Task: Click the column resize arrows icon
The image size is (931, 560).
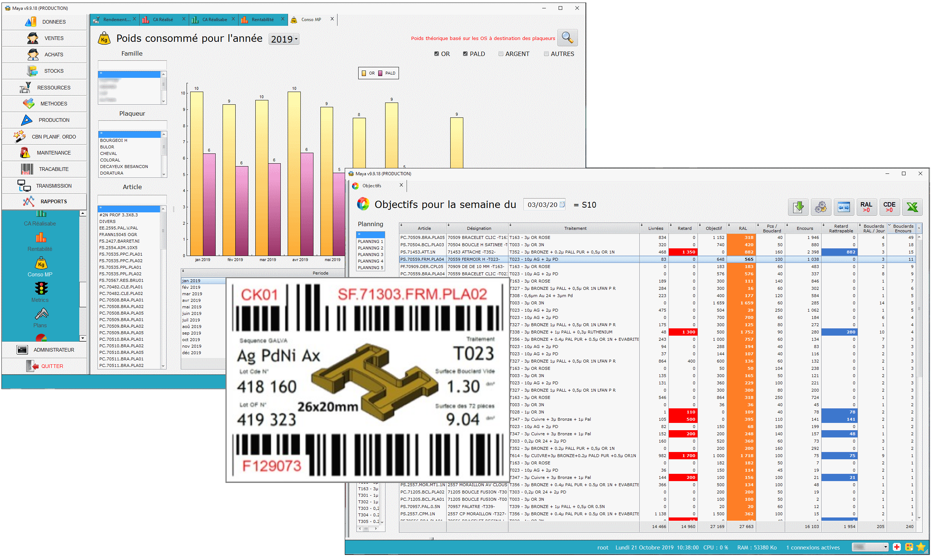Action: tap(844, 207)
